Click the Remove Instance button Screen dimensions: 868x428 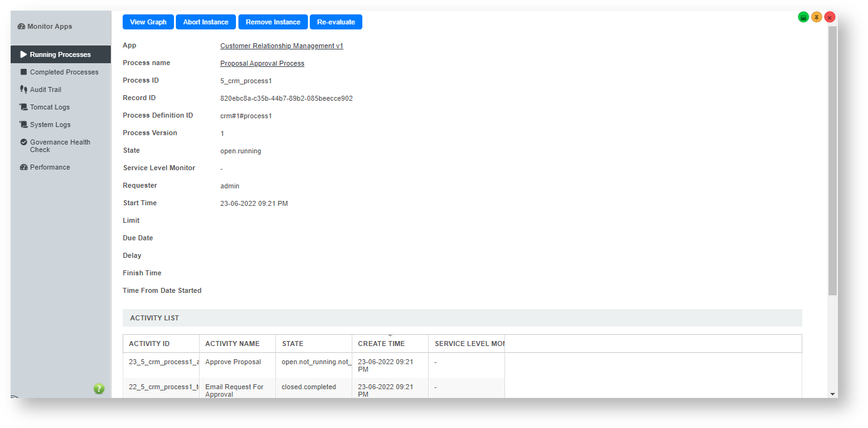point(273,22)
